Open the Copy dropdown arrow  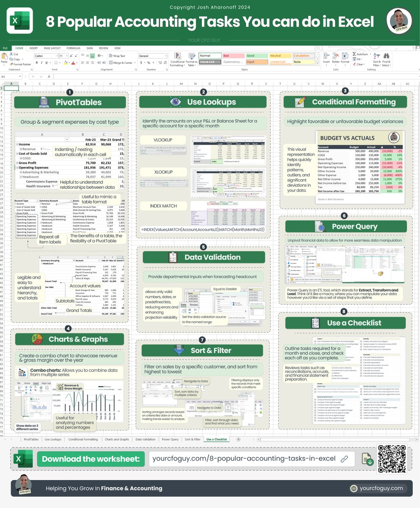coord(22,59)
